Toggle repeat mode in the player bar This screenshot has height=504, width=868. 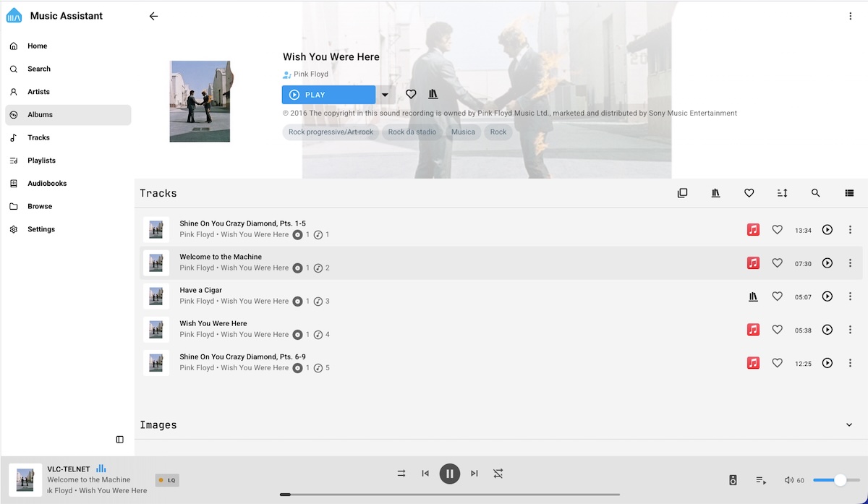coord(498,474)
